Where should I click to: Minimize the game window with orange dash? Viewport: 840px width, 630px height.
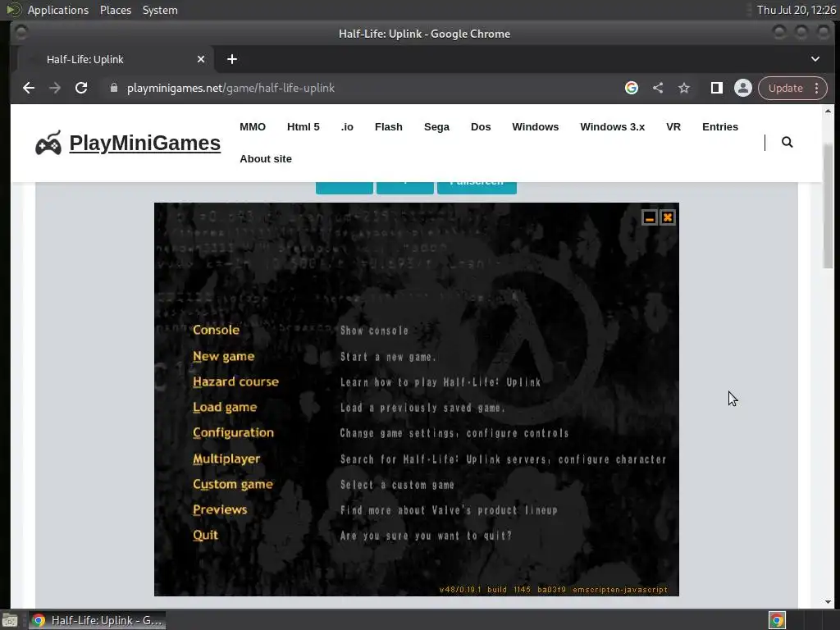(x=650, y=217)
